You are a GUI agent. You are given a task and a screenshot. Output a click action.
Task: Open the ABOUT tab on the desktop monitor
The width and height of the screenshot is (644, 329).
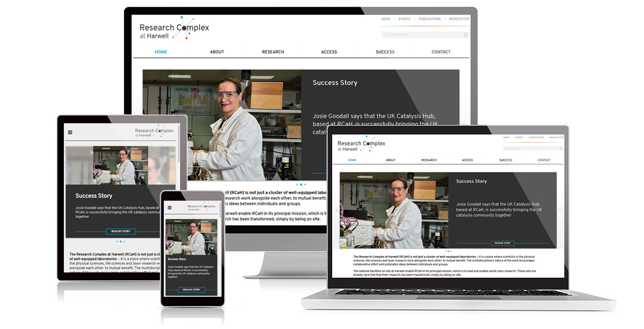tap(217, 52)
